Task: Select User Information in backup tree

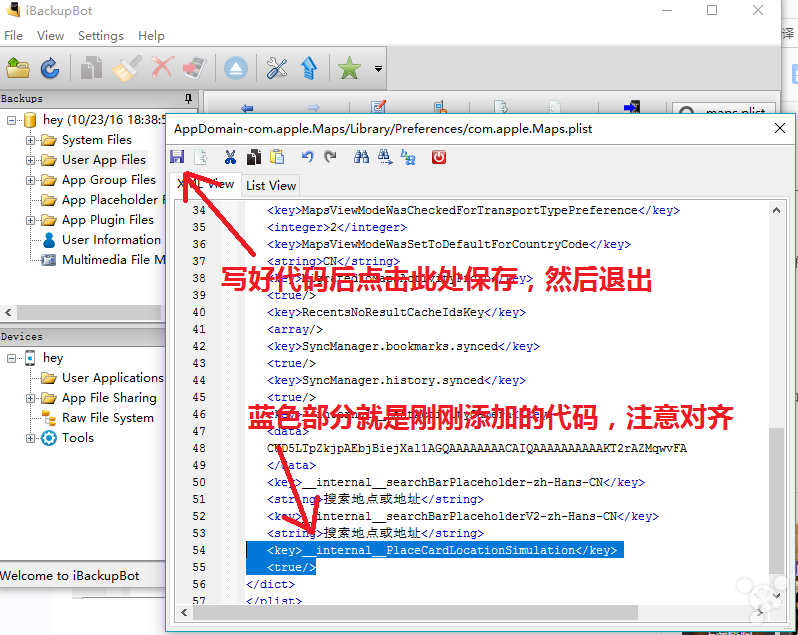Action: [x=110, y=240]
